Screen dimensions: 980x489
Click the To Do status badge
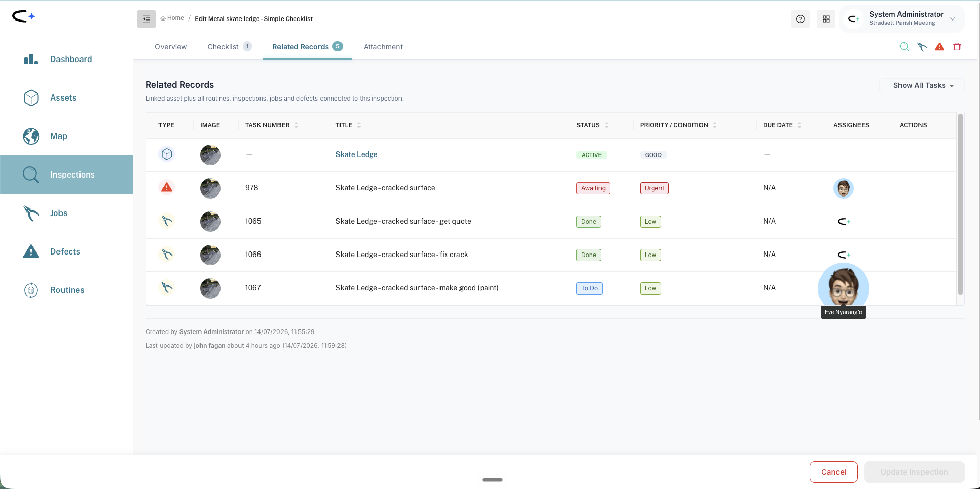589,288
